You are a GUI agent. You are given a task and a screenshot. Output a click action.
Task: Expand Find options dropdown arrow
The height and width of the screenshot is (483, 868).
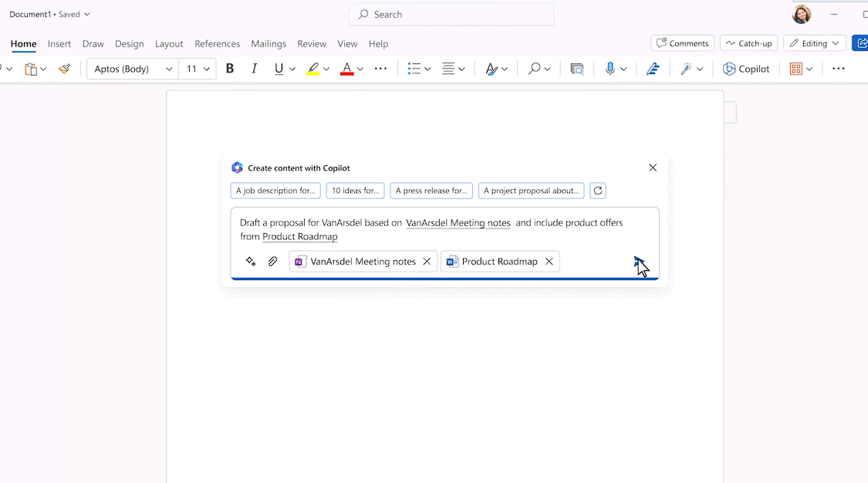point(547,69)
